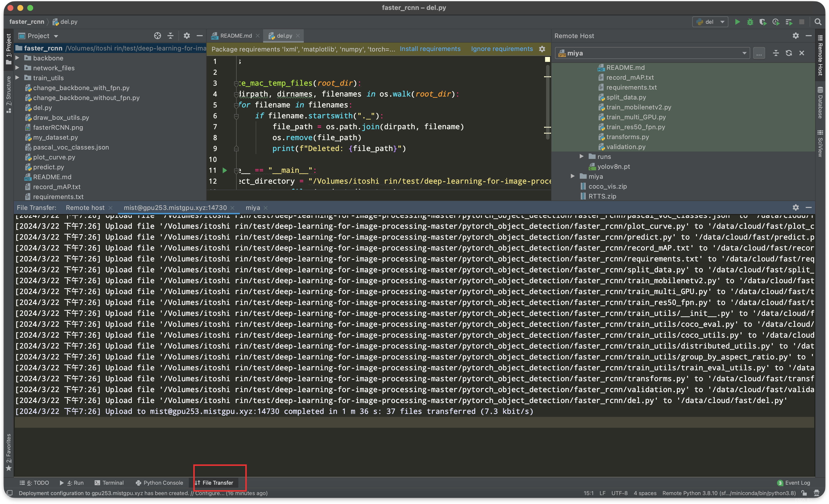Switch to README.md editor tab
Screen dimensions: 829x504
click(236, 36)
